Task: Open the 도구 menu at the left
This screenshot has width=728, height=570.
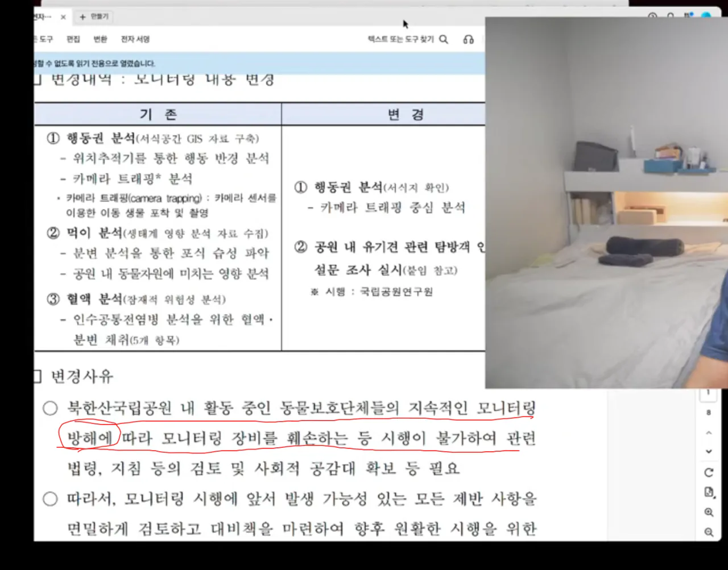Action: pyautogui.click(x=44, y=39)
